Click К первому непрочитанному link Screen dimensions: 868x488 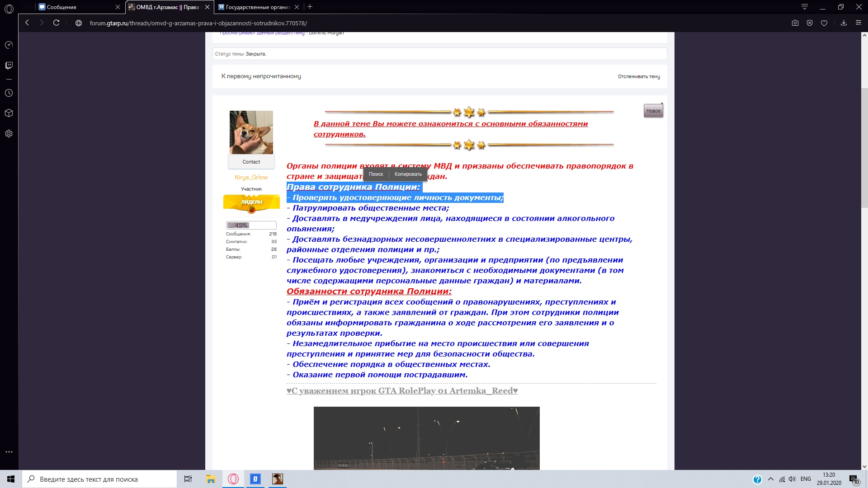click(261, 76)
